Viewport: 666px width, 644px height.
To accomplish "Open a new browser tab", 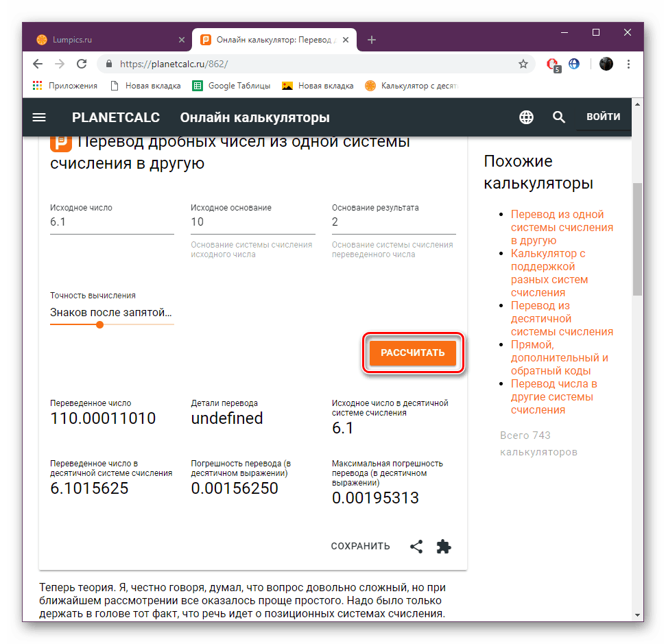I will (x=372, y=40).
